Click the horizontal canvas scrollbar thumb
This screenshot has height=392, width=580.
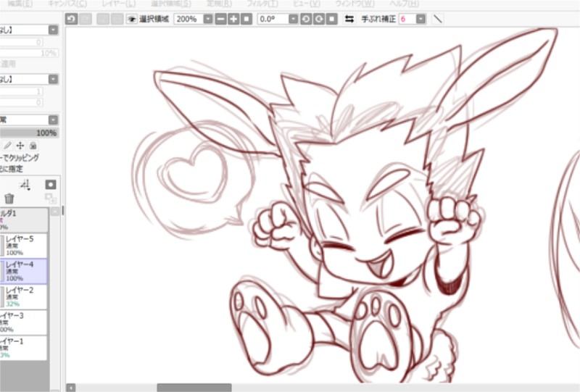point(194,388)
